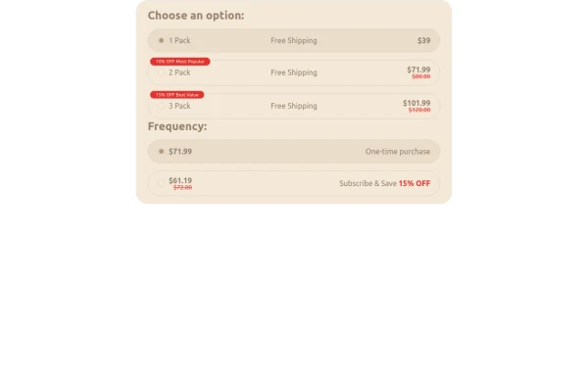
Task: Click the $39 price
Action: [x=424, y=40]
